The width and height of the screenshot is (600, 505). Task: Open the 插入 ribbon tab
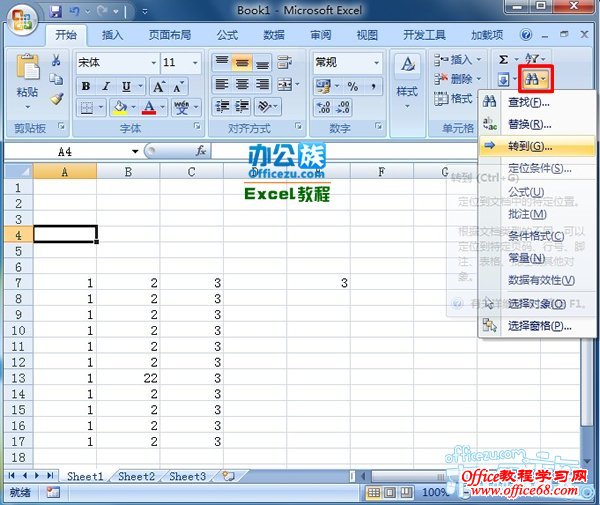coord(112,35)
